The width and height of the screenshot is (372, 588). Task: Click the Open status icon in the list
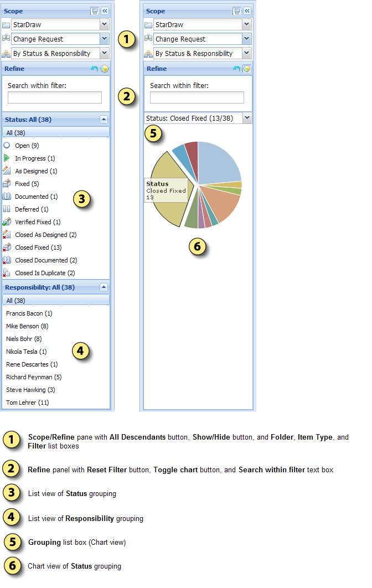7,146
